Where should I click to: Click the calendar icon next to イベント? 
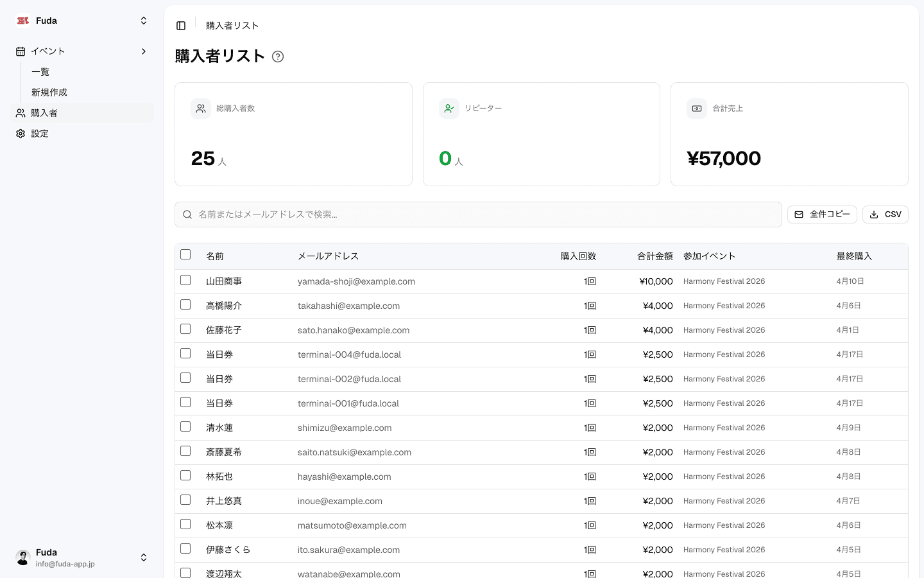tap(20, 51)
